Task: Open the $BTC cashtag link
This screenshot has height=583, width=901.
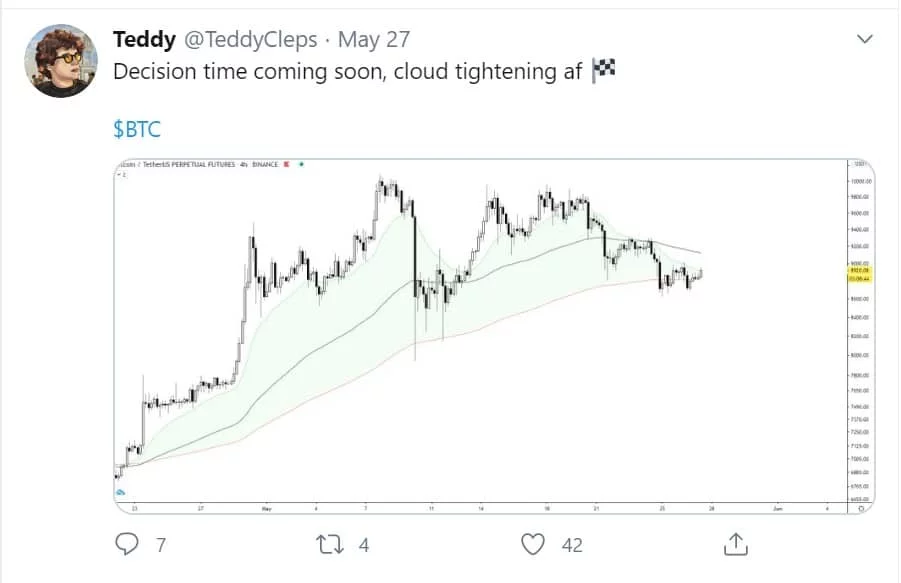Action: 137,129
